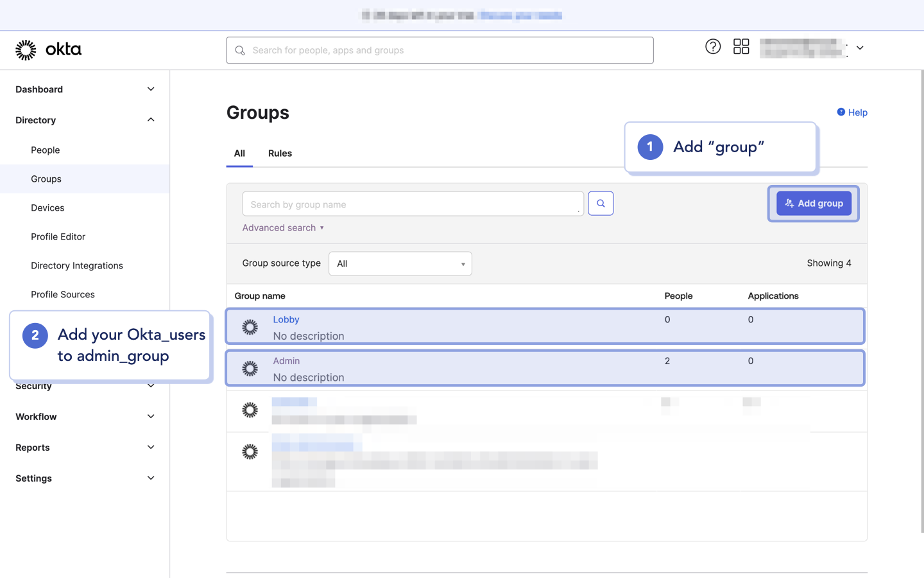Open the Admin group link
The height and width of the screenshot is (578, 924).
286,361
